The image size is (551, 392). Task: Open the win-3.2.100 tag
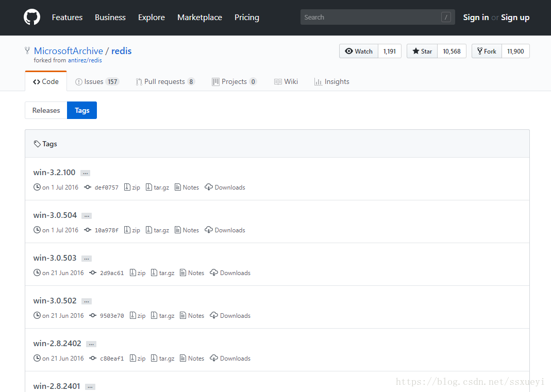tap(54, 173)
